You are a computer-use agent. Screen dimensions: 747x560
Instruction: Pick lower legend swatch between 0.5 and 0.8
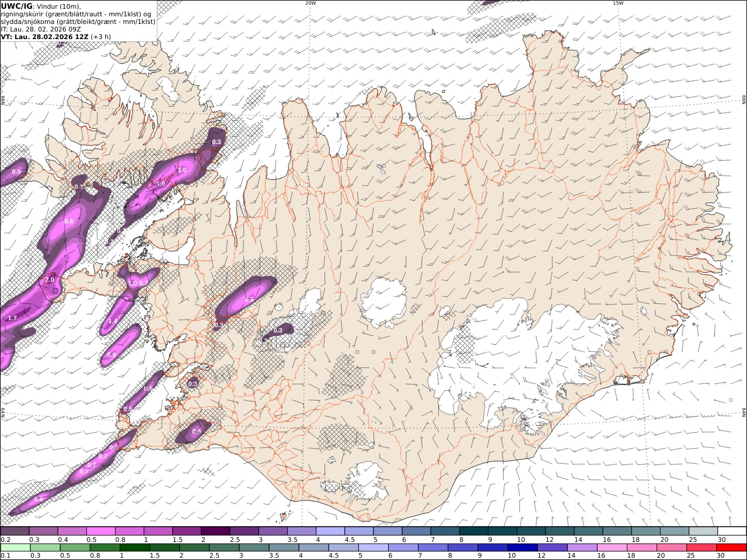(74, 547)
